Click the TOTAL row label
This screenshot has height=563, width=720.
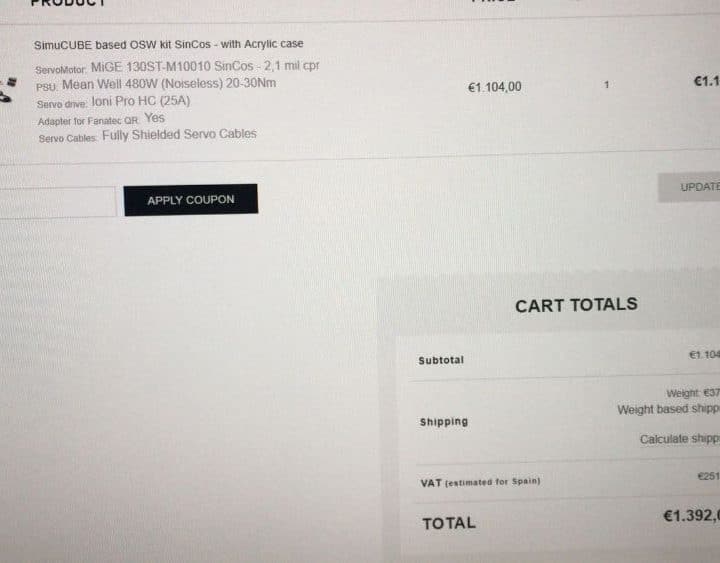[x=449, y=523]
